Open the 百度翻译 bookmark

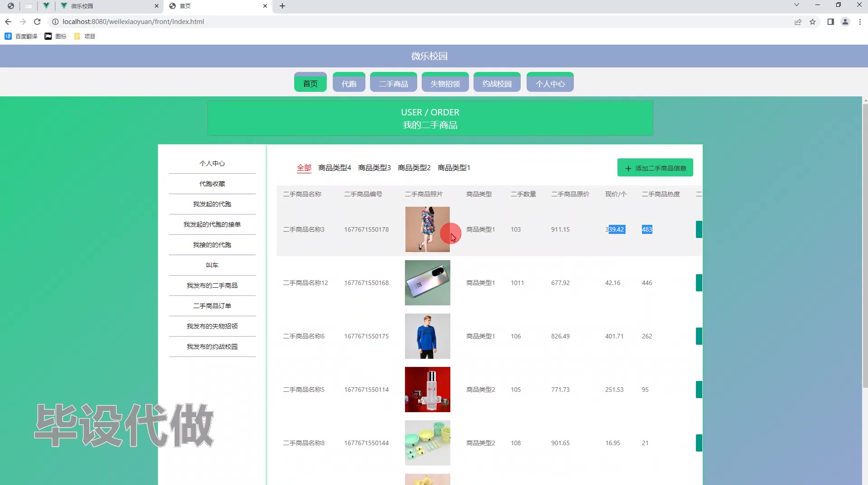(x=21, y=36)
